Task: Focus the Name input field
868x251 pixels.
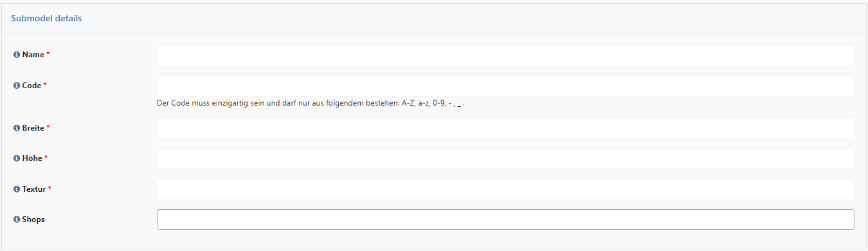Action: tap(505, 55)
